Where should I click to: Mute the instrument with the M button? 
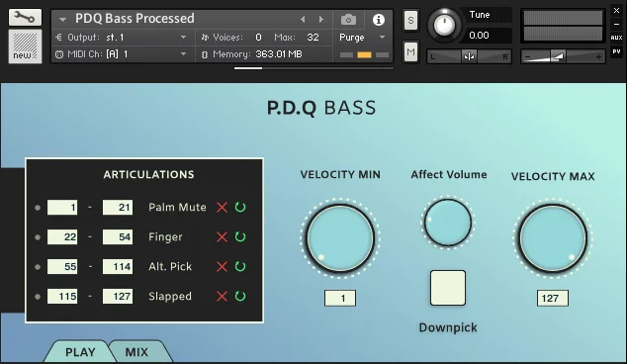point(410,51)
